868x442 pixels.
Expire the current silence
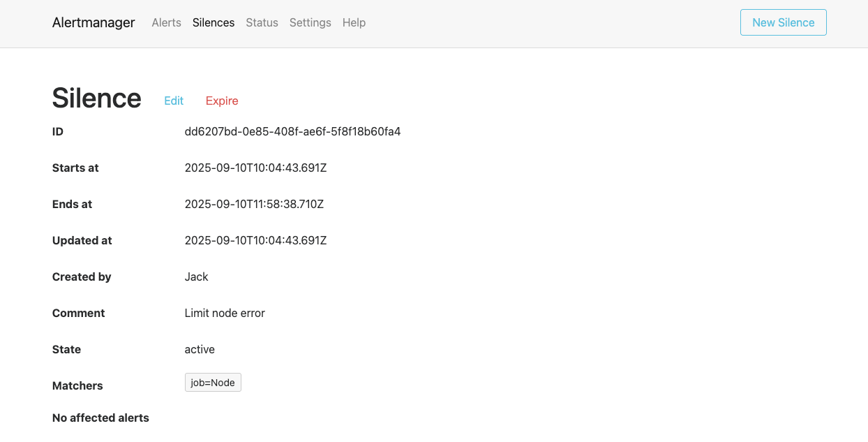click(221, 101)
